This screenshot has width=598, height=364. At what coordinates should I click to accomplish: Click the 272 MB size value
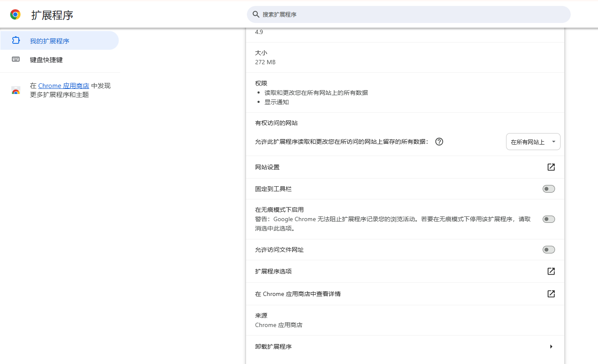(x=265, y=62)
